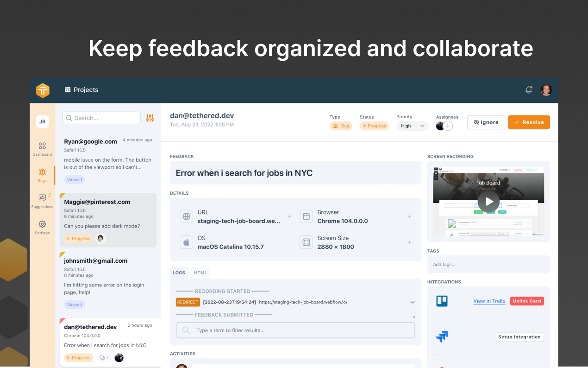The image size is (588, 368).
Task: Click assignee avatar on dan's card
Action: 119,358
